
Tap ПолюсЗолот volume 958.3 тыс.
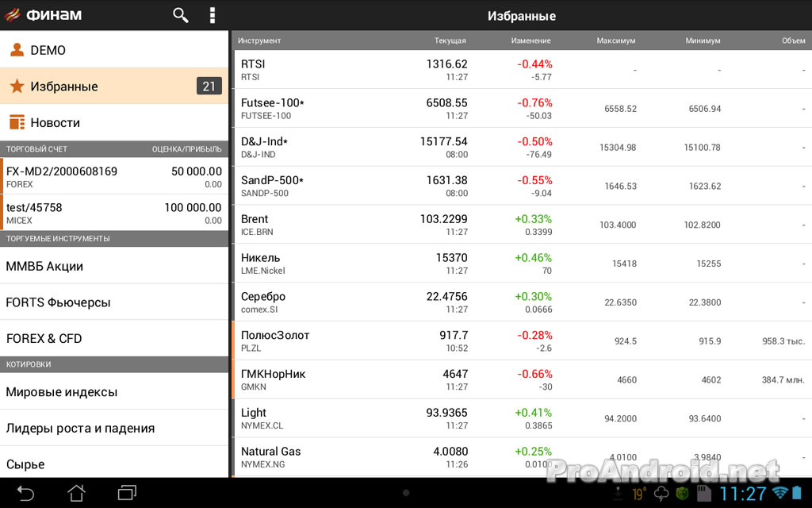pyautogui.click(x=783, y=341)
